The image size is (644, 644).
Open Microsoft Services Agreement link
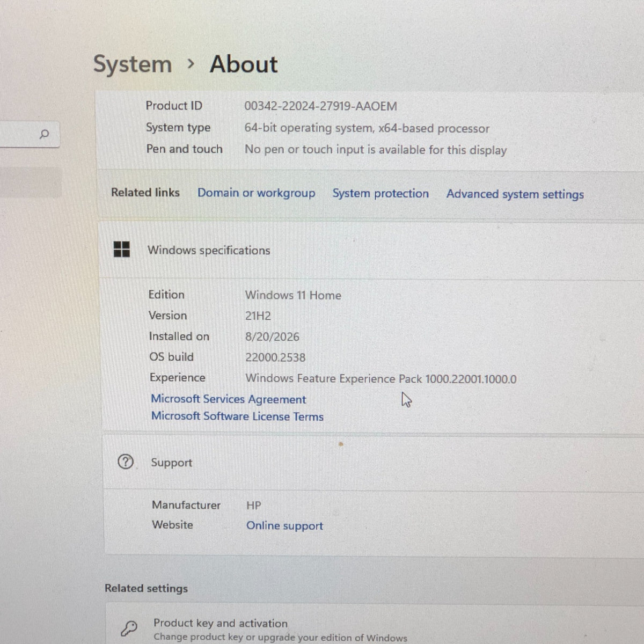coord(229,399)
